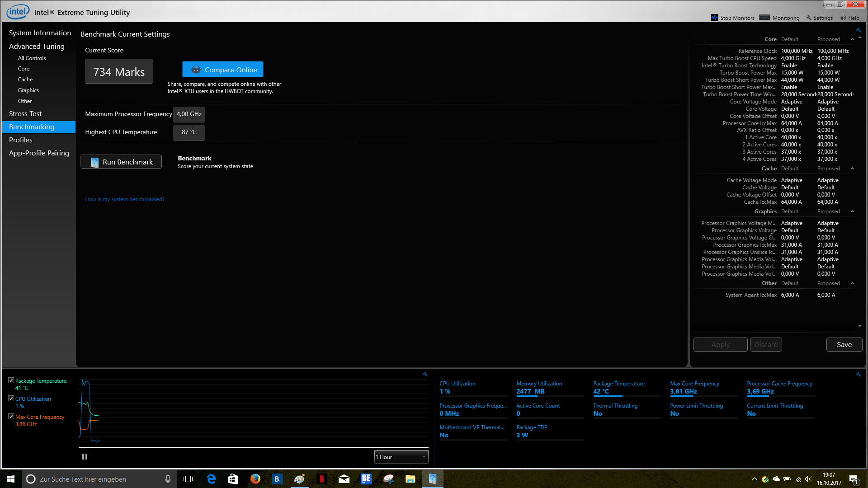The height and width of the screenshot is (488, 868).
Task: Click the Run Benchmark button
Action: tap(121, 162)
